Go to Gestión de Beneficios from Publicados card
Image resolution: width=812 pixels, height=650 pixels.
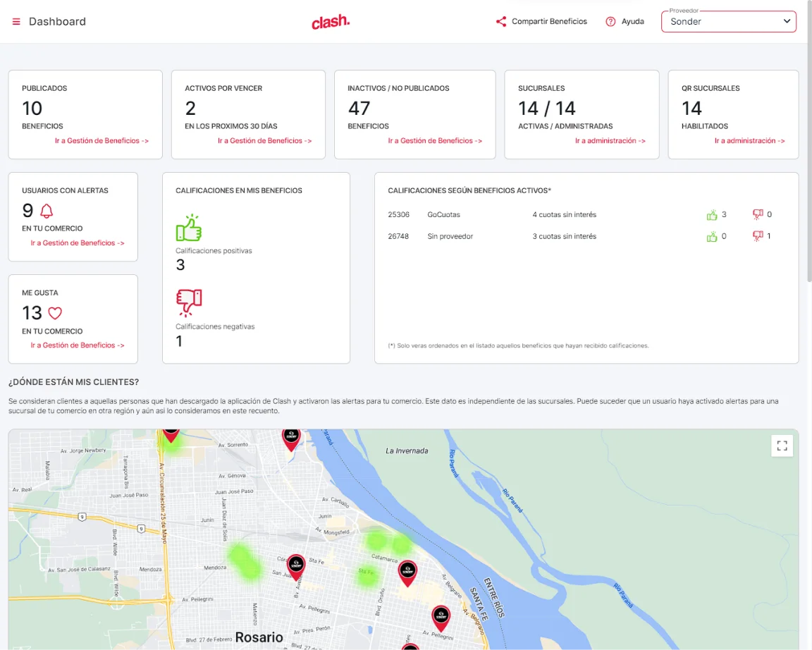[x=101, y=141]
